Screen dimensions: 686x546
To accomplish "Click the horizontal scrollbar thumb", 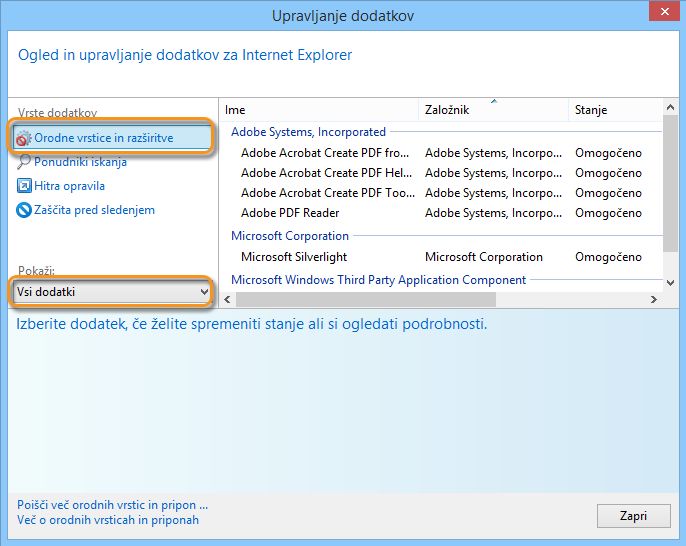I will 366,299.
